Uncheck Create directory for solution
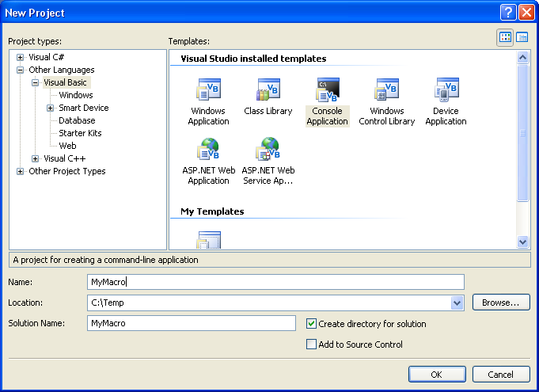The image size is (539, 392). [x=312, y=324]
